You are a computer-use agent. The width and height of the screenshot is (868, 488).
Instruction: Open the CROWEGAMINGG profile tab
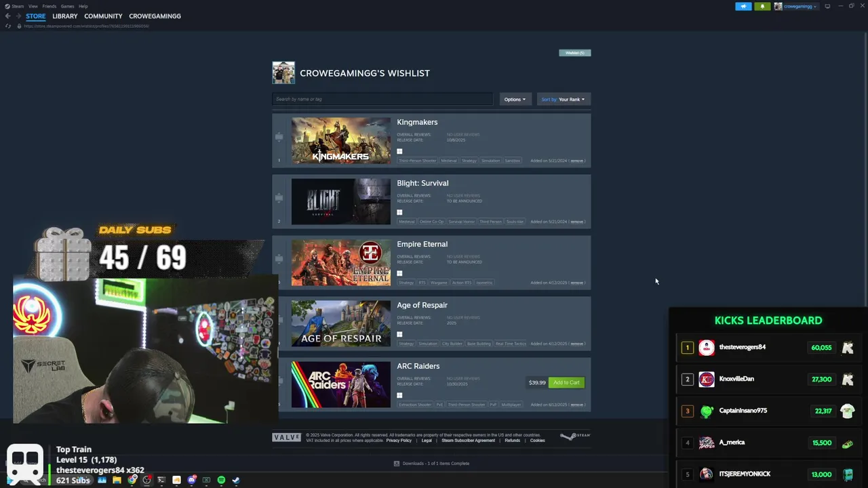(155, 16)
